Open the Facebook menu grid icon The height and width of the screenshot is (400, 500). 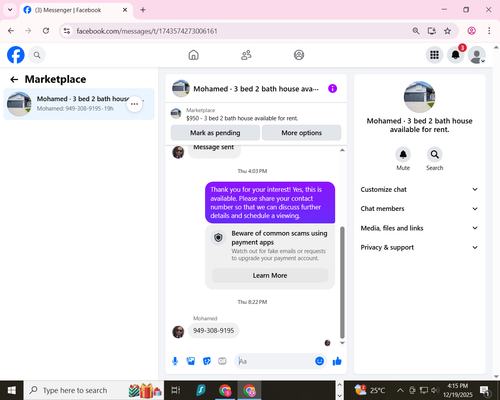434,55
